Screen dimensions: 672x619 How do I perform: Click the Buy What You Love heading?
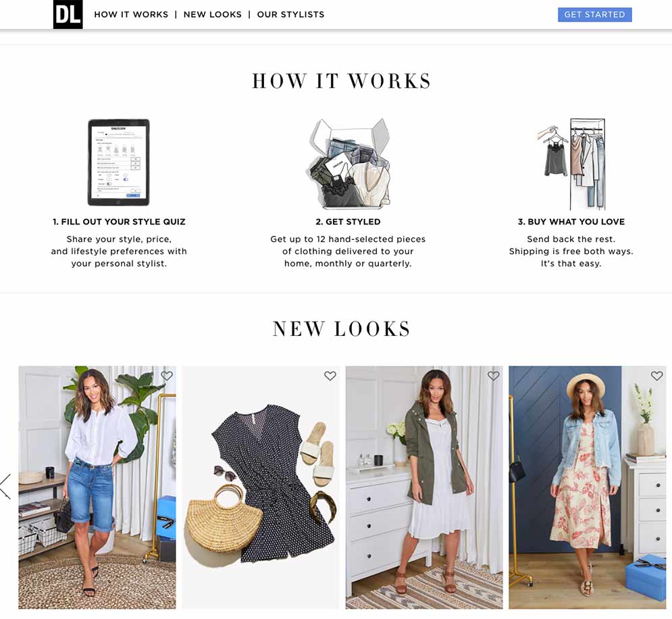571,222
